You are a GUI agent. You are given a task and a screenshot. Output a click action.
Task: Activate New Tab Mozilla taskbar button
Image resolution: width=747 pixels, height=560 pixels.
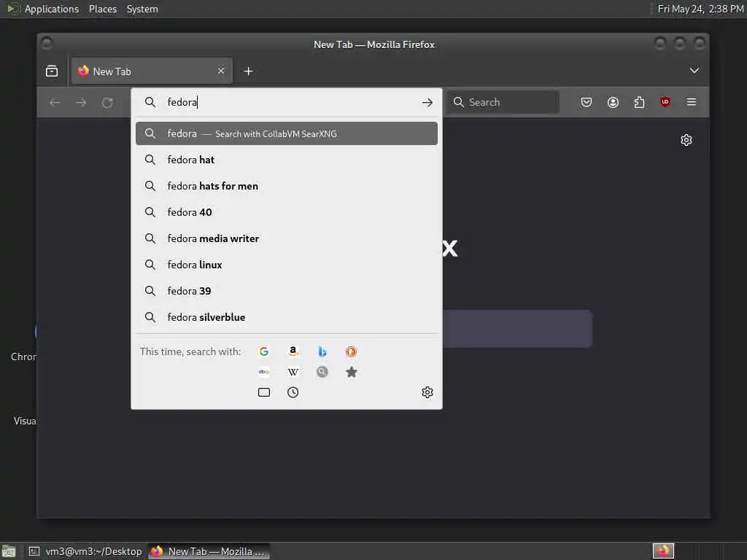pyautogui.click(x=209, y=551)
